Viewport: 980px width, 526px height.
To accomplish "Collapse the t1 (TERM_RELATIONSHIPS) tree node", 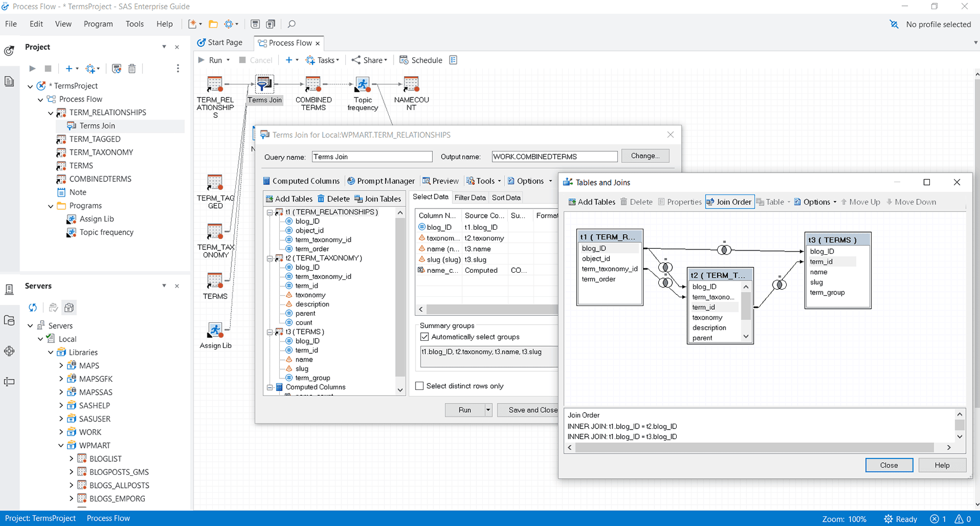I will click(x=269, y=212).
